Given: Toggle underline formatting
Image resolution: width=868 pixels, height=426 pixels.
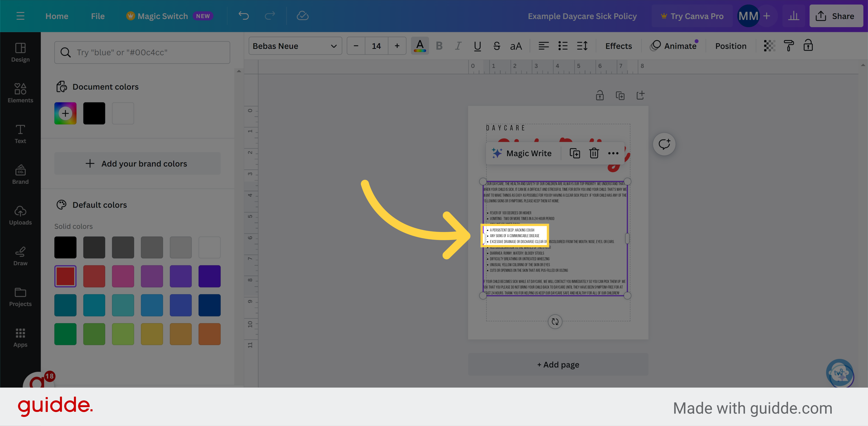Looking at the screenshot, I should click(x=477, y=46).
